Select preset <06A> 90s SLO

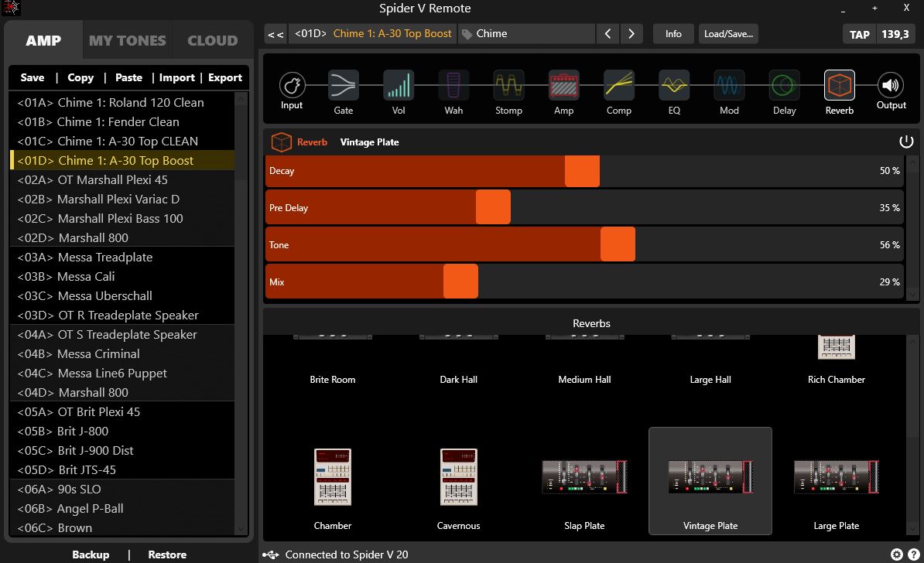[122, 490]
